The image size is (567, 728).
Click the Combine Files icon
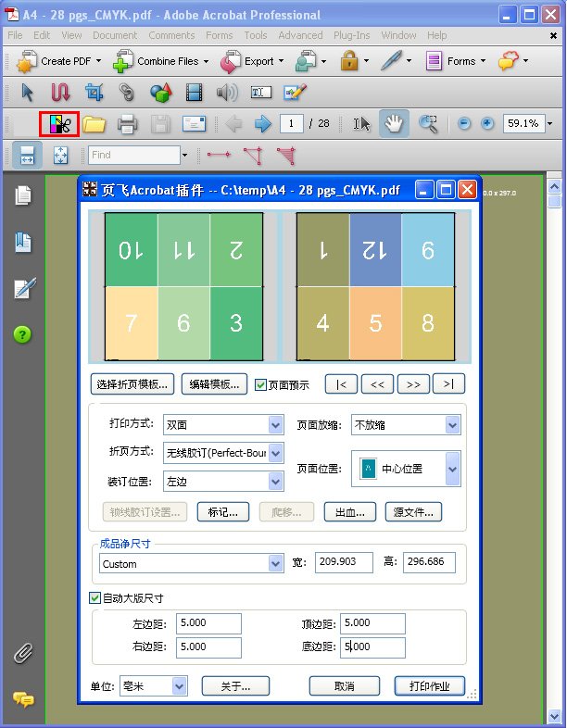123,61
